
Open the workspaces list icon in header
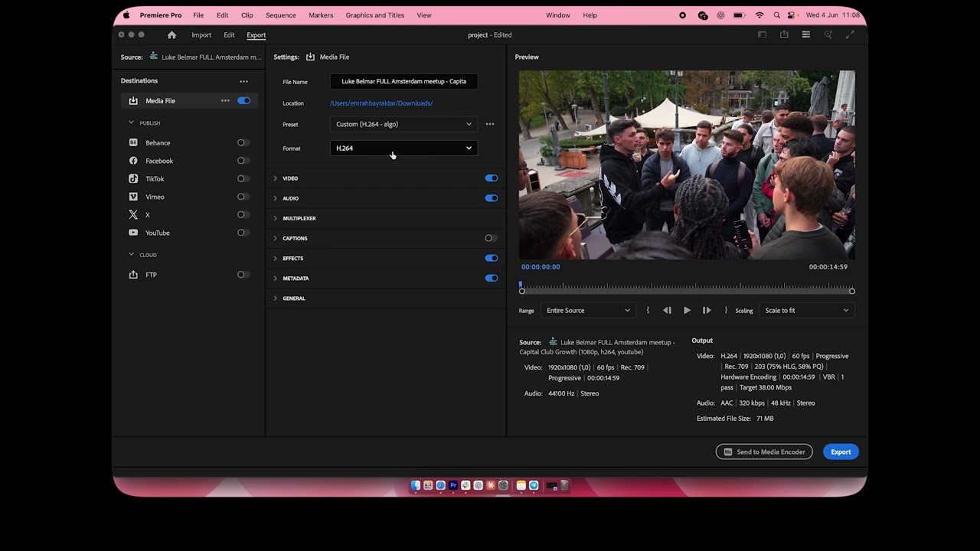[806, 35]
